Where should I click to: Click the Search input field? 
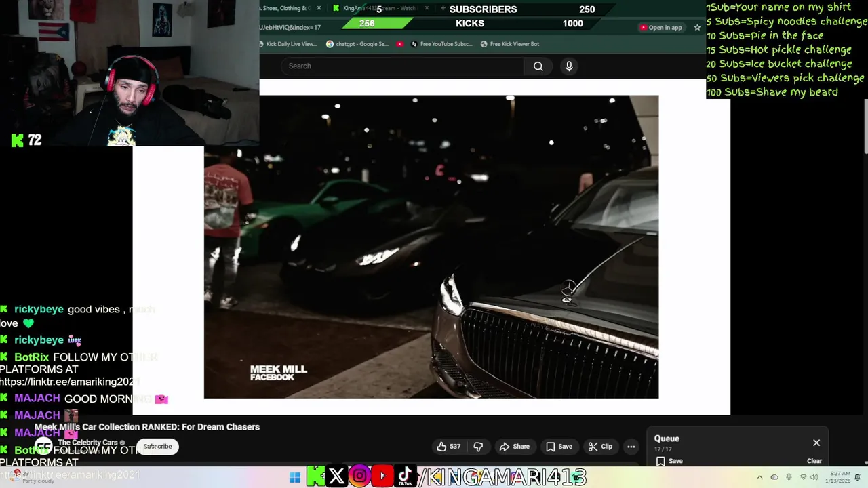coord(402,66)
